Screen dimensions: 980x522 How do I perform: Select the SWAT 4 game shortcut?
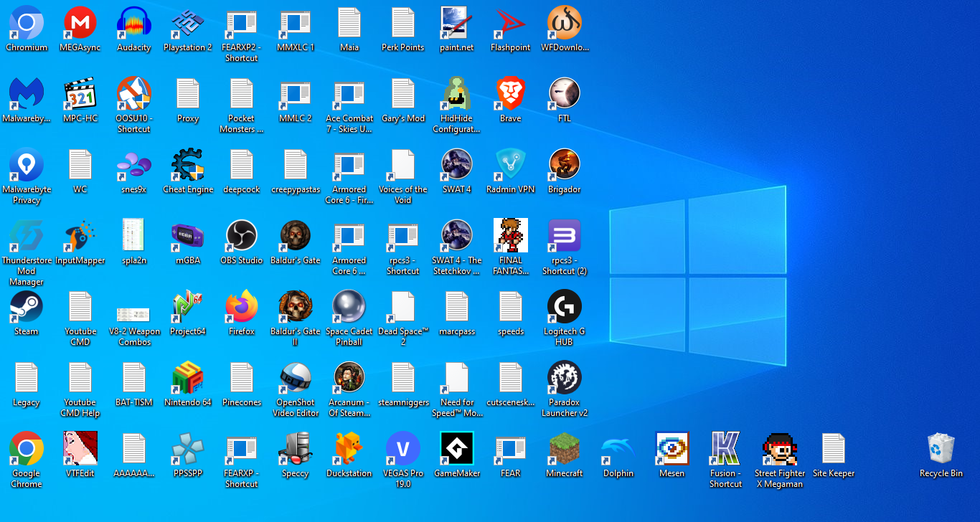[457, 165]
